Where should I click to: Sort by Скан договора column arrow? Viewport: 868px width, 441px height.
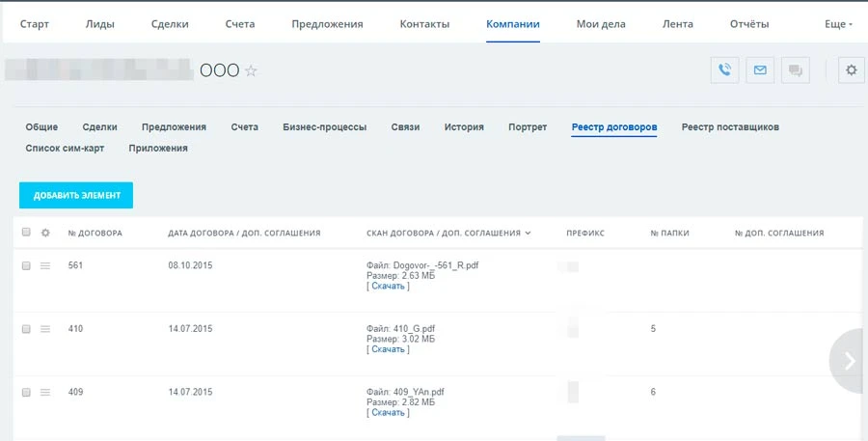click(x=528, y=234)
